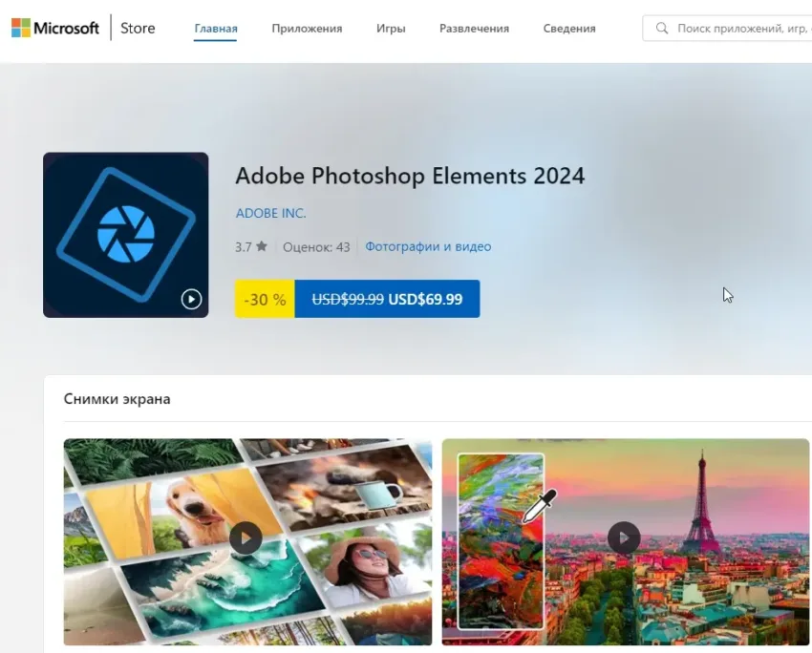This screenshot has height=653, width=812.
Task: Click the Photoshop Elements app icon
Action: click(126, 235)
